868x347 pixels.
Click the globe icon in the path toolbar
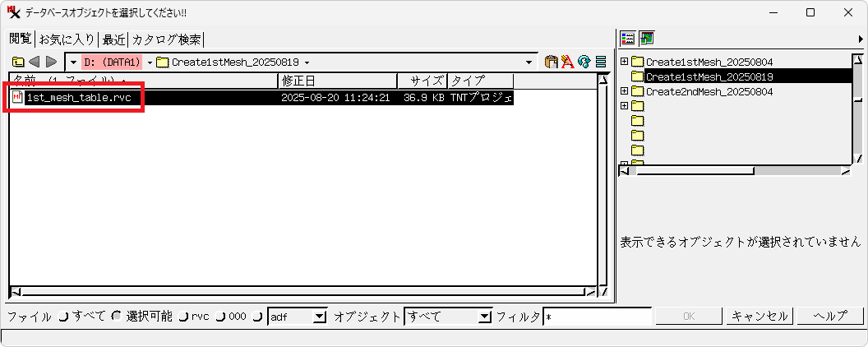point(584,62)
